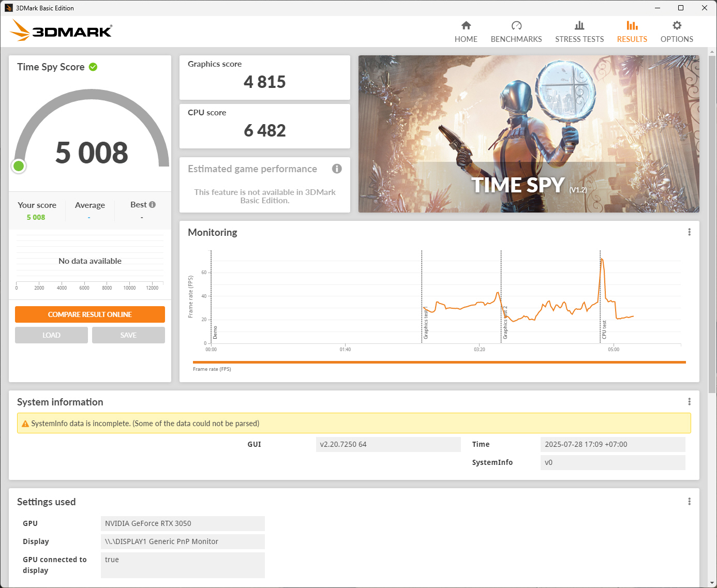Click the LOAD button

[x=51, y=335]
